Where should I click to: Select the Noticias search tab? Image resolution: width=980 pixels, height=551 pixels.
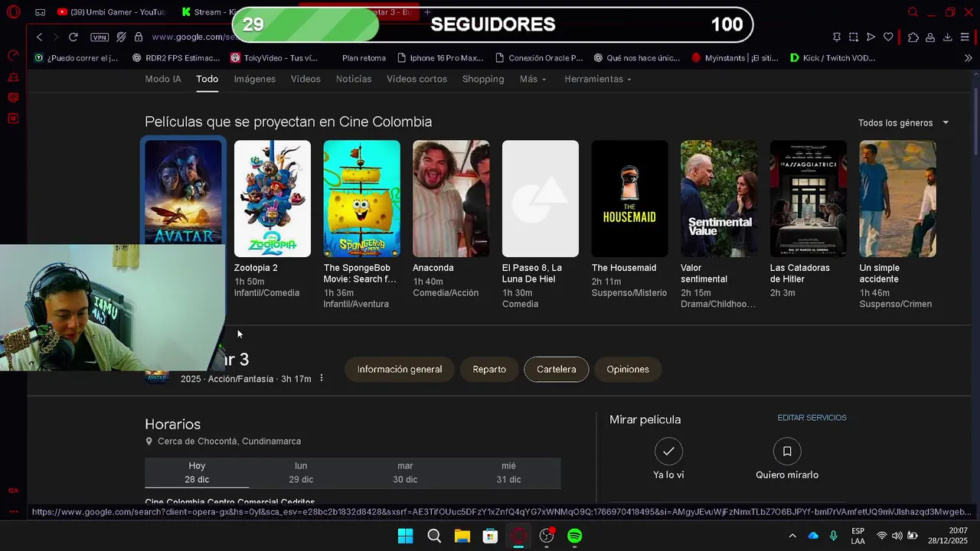354,79
